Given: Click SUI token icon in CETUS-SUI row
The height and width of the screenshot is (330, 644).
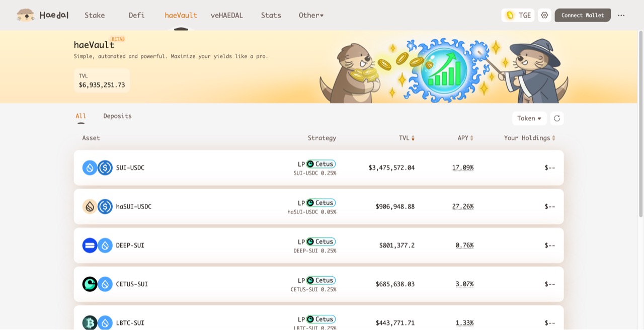Looking at the screenshot, I should (105, 284).
